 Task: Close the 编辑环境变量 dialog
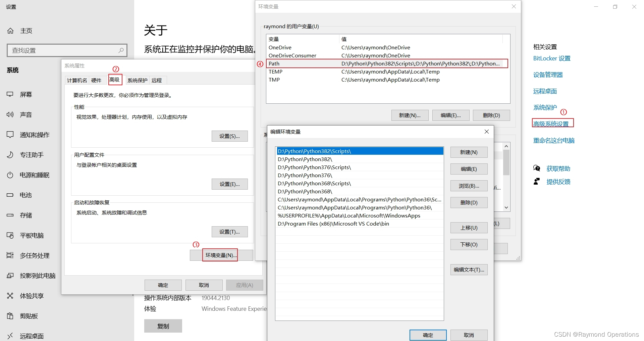tap(487, 132)
